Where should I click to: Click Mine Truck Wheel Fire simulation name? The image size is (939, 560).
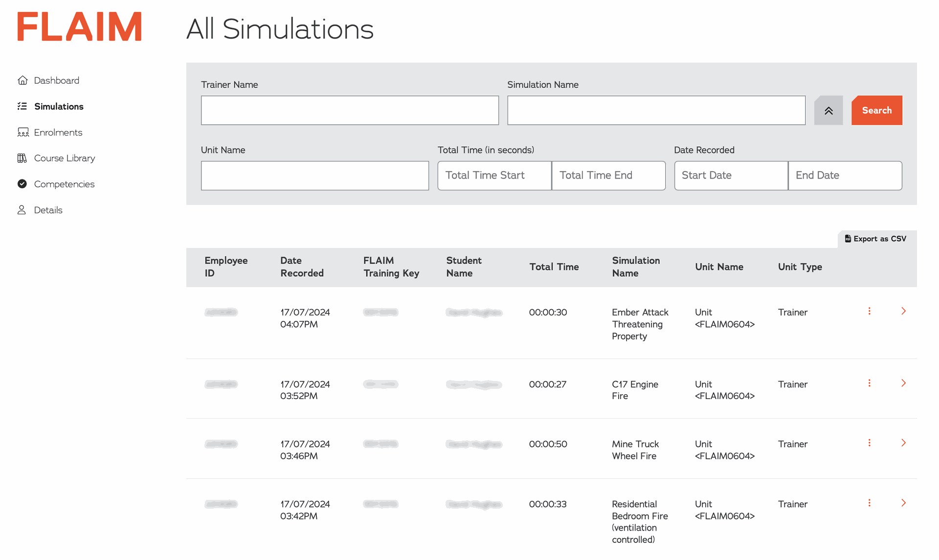[635, 450]
